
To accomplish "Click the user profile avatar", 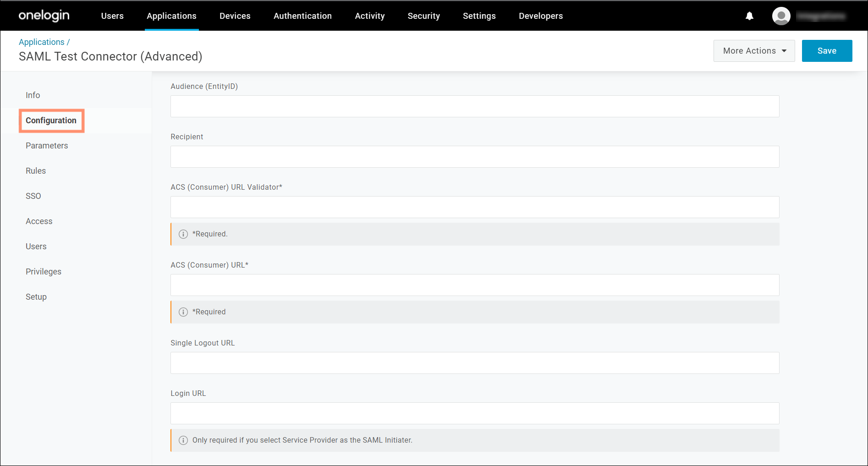I will click(781, 16).
